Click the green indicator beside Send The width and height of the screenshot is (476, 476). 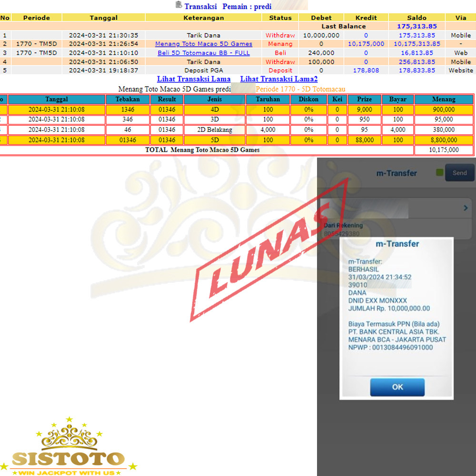pos(439,173)
